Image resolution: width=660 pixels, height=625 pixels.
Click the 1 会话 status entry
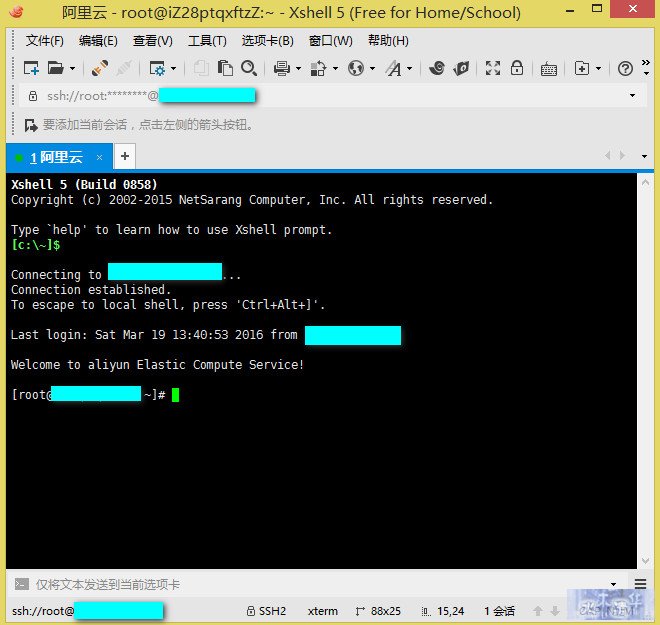[499, 611]
